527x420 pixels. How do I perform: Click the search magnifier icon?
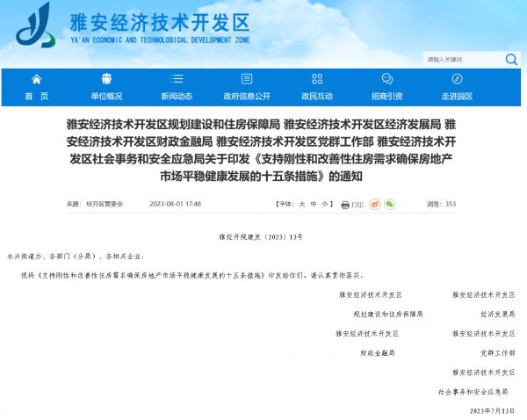point(511,60)
